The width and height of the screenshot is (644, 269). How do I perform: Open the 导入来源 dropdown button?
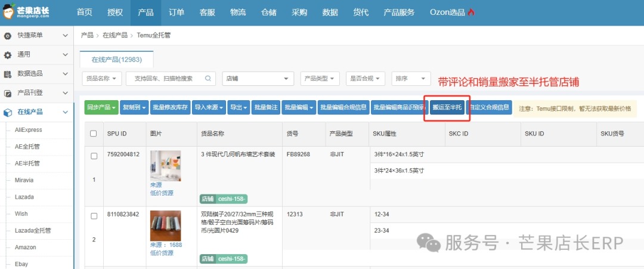pyautogui.click(x=209, y=107)
